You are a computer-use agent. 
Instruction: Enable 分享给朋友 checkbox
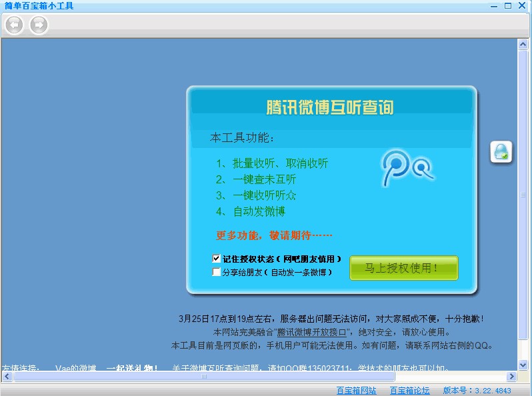(x=216, y=272)
